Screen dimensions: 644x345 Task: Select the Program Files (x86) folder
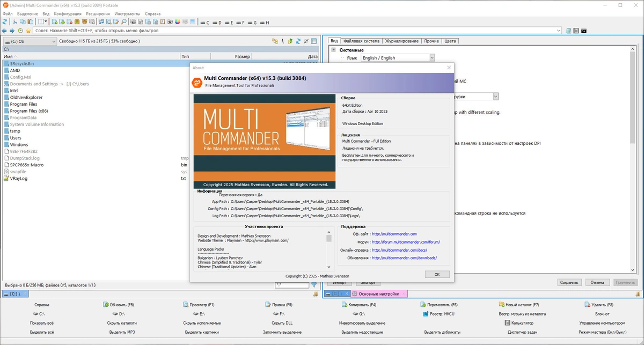pyautogui.click(x=29, y=111)
